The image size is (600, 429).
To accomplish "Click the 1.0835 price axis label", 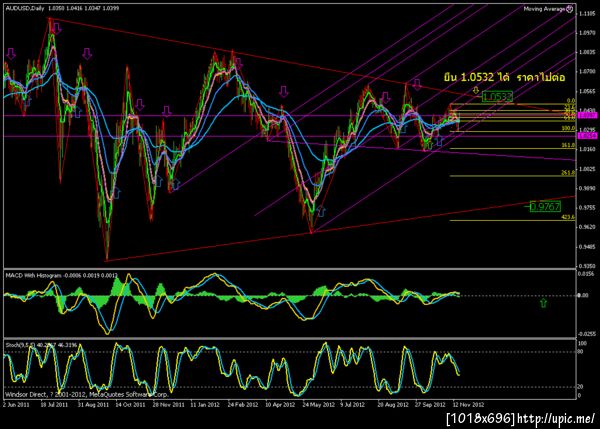I will pos(587,52).
